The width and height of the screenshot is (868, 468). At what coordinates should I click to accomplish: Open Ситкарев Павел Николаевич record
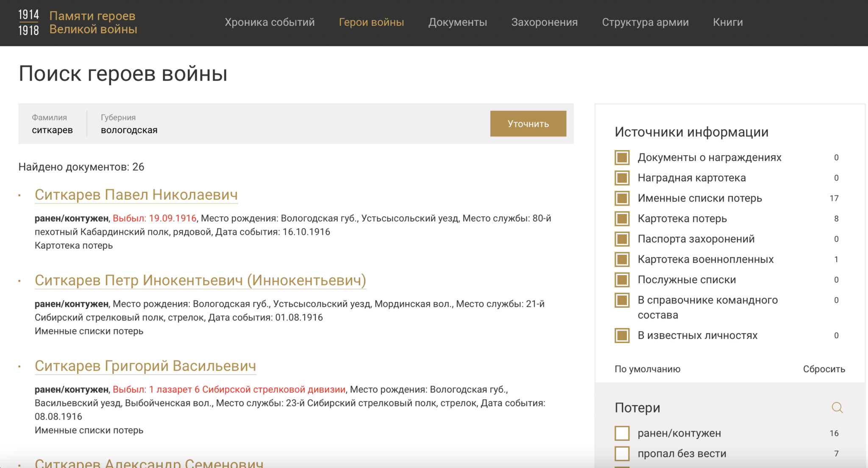[136, 195]
